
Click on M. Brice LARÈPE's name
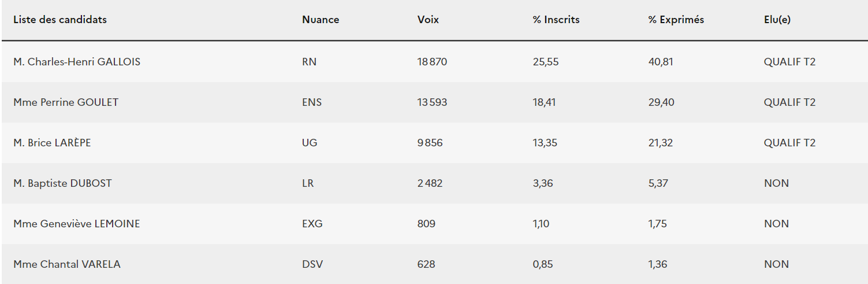(x=52, y=143)
